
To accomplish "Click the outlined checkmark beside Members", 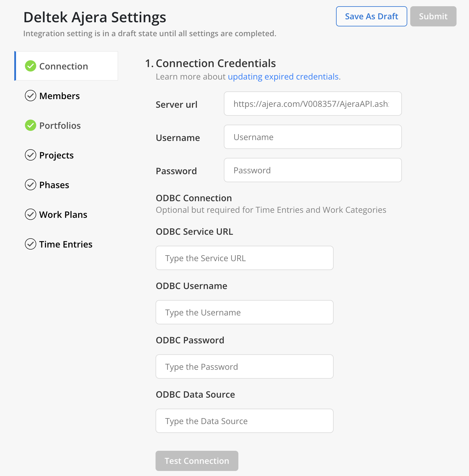I will point(30,96).
